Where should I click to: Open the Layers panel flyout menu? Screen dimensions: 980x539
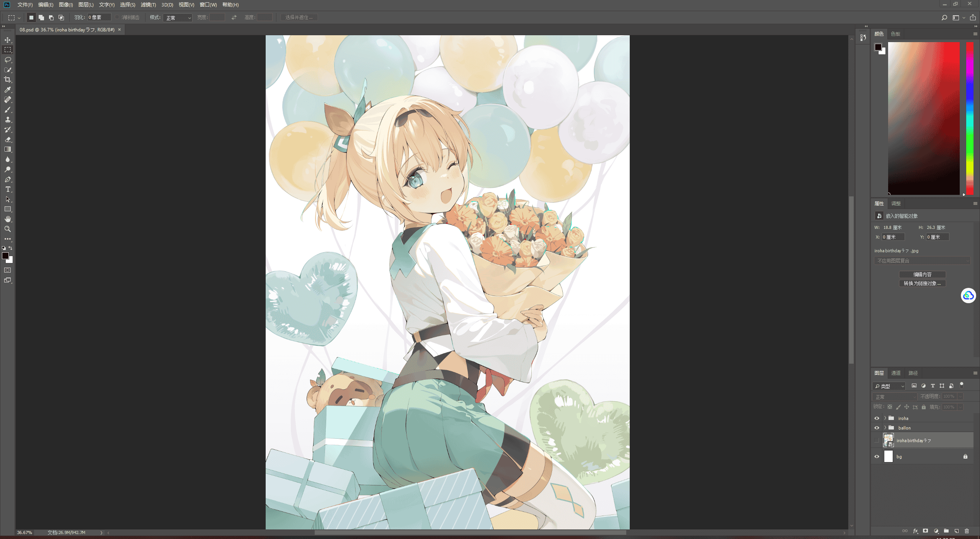(975, 373)
